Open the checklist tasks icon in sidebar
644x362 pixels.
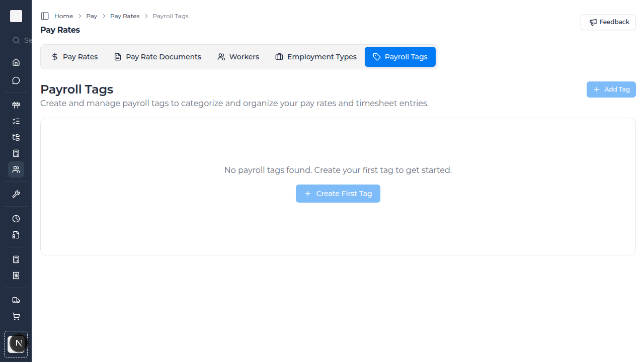click(x=16, y=121)
